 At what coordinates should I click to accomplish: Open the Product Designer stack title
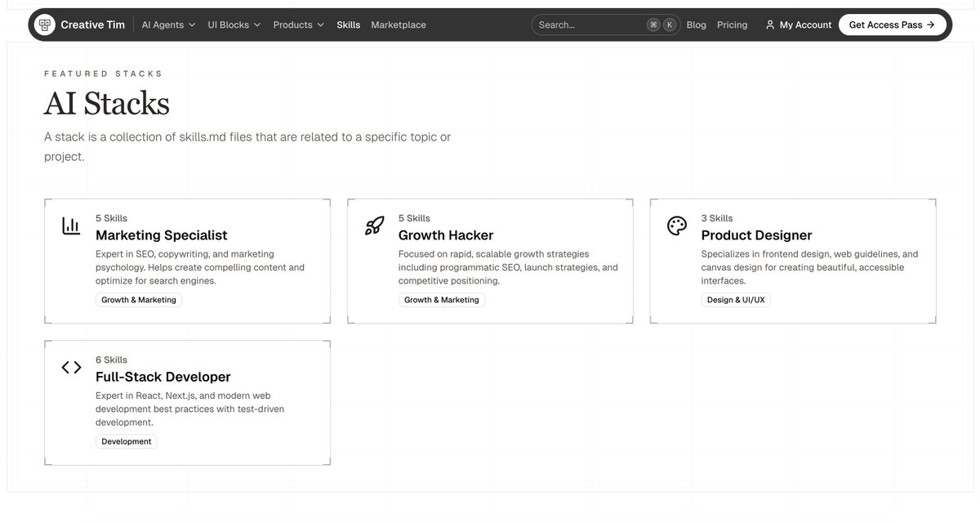(757, 235)
